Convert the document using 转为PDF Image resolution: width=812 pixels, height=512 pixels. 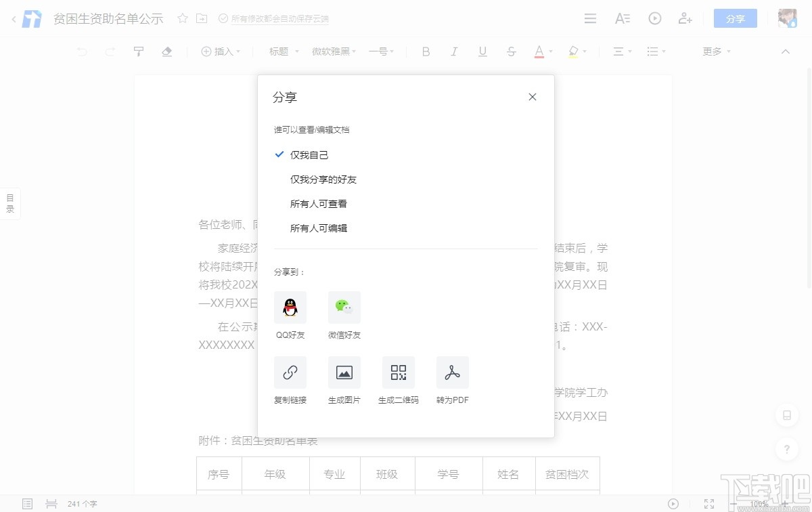(x=452, y=372)
